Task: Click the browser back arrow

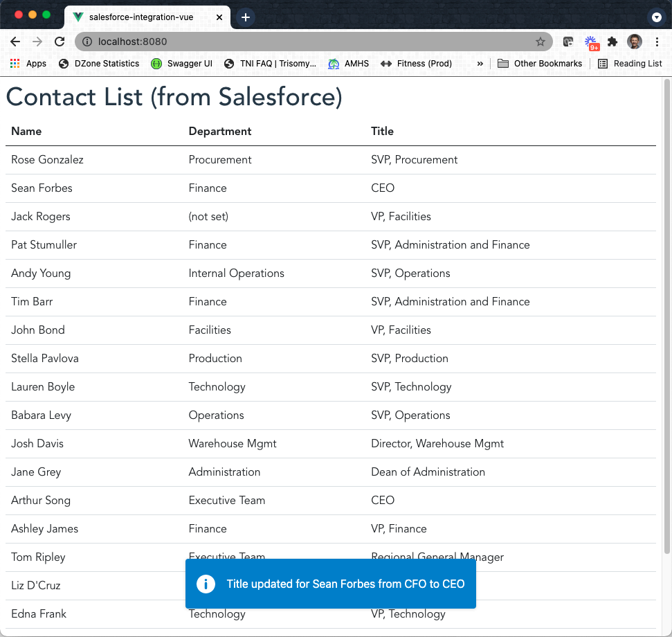Action: (x=15, y=42)
